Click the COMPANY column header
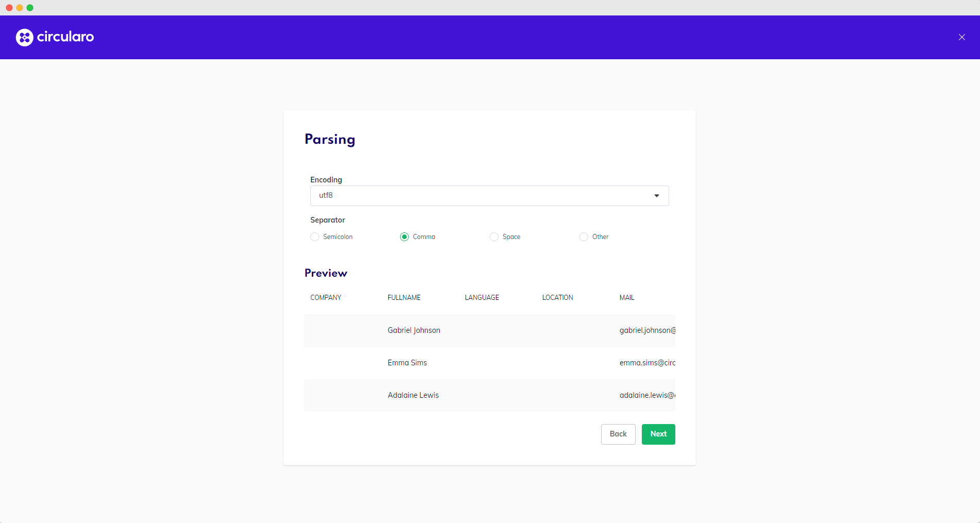The height and width of the screenshot is (523, 980). click(x=326, y=298)
